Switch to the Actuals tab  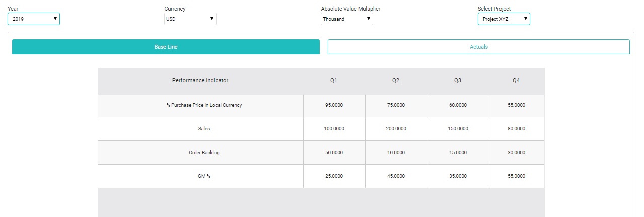coord(478,47)
